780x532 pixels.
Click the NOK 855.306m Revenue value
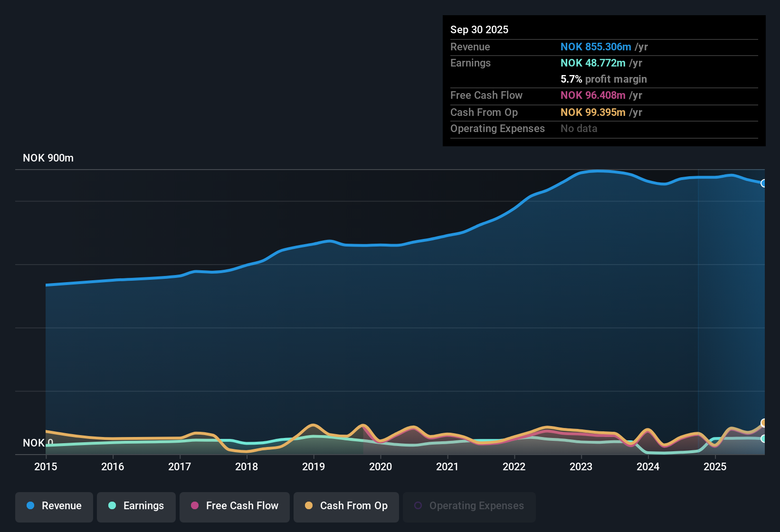596,47
